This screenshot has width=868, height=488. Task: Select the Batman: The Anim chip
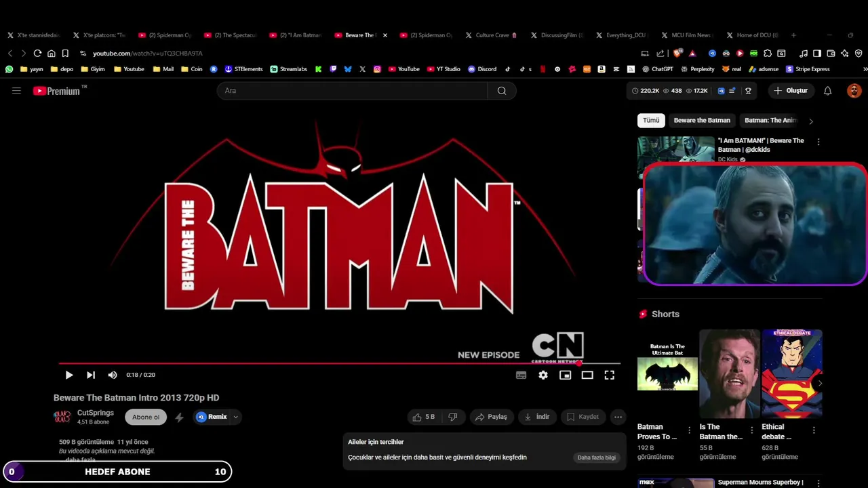pyautogui.click(x=770, y=121)
